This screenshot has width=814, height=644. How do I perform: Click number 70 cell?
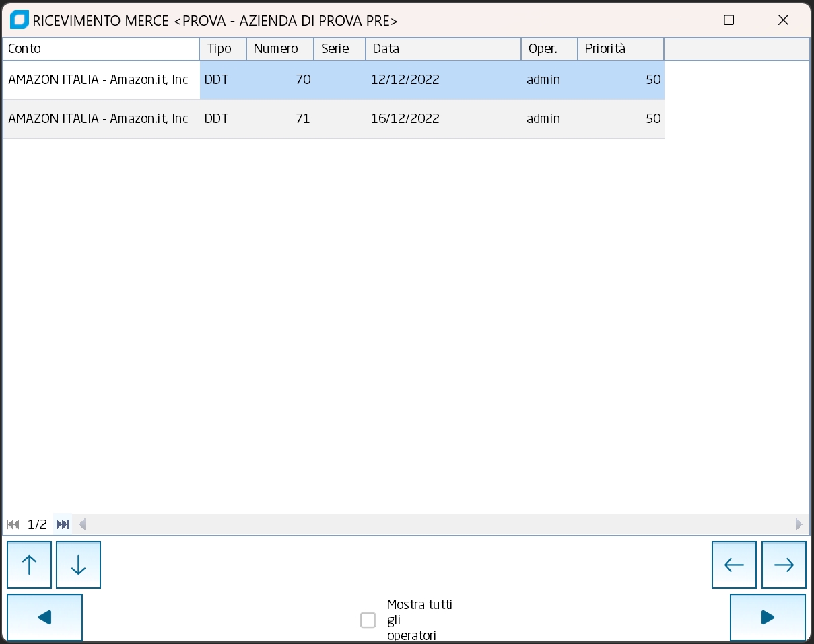coord(280,80)
